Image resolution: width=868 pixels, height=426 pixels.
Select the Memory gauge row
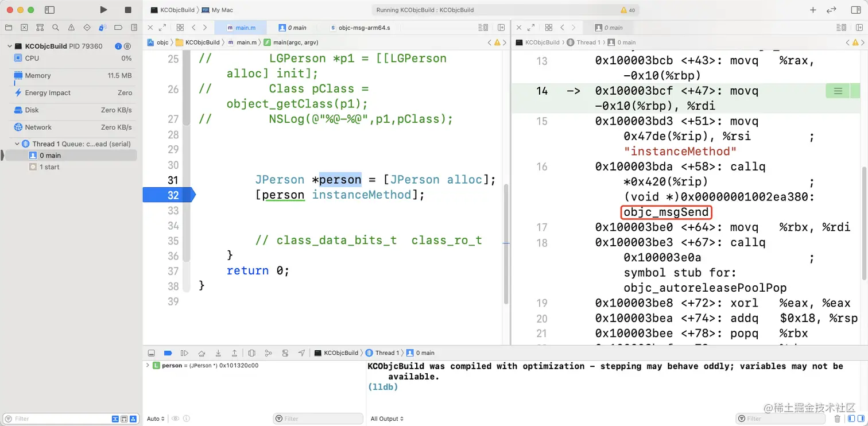(x=72, y=76)
